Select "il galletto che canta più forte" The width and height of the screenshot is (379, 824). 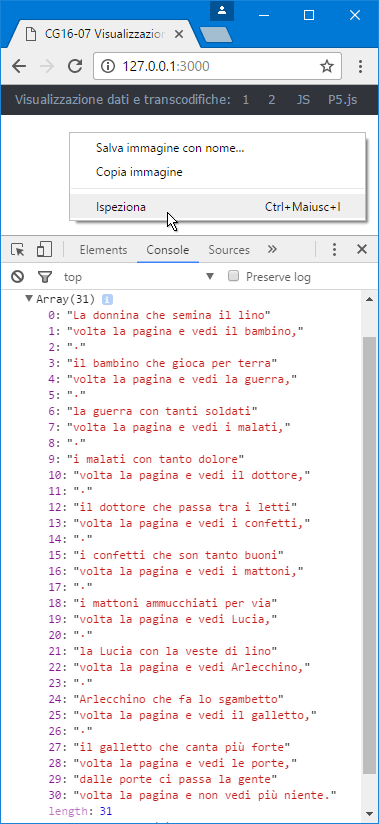tap(182, 746)
